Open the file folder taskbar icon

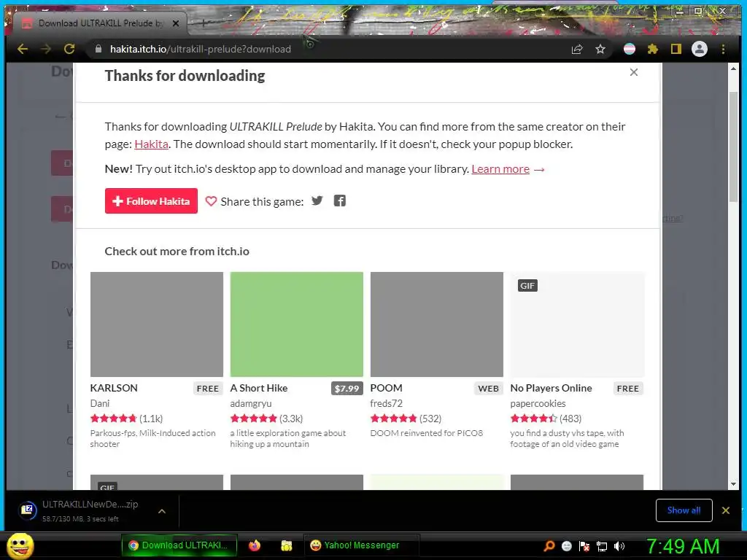[286, 545]
